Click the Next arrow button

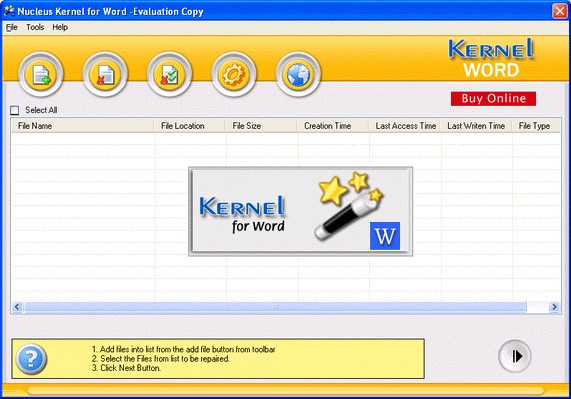(x=515, y=356)
